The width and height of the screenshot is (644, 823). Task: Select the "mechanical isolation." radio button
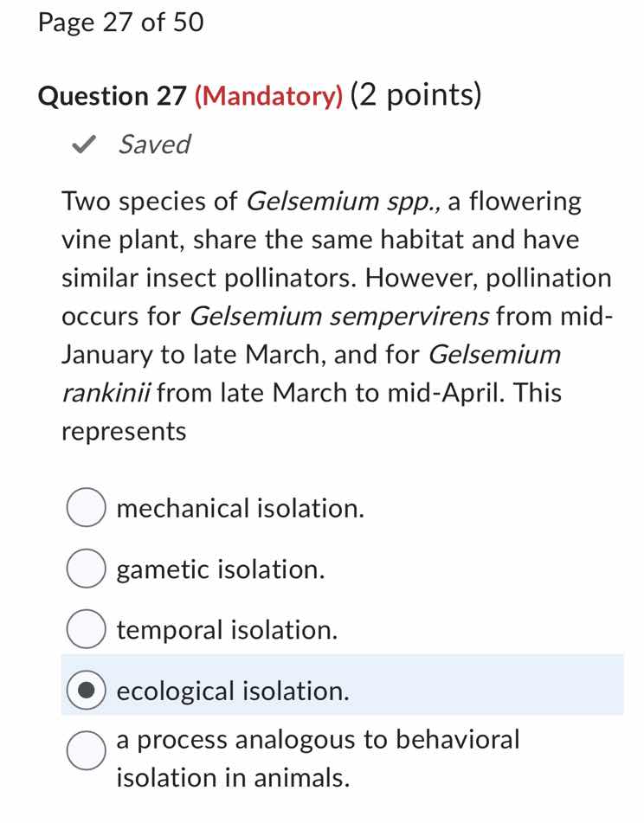click(85, 508)
